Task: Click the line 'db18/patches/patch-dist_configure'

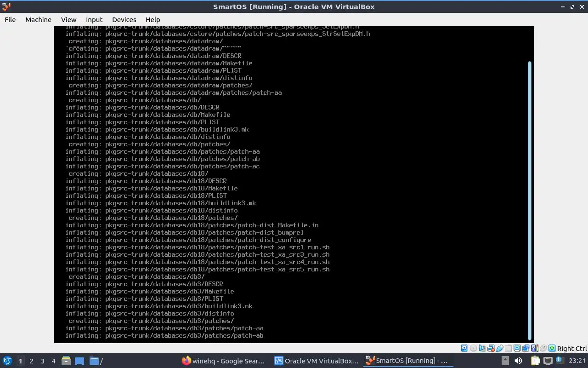Action: (188, 240)
